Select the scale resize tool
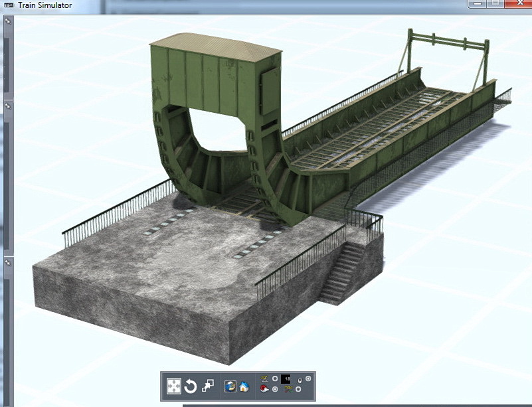532x407 pixels. coord(208,385)
